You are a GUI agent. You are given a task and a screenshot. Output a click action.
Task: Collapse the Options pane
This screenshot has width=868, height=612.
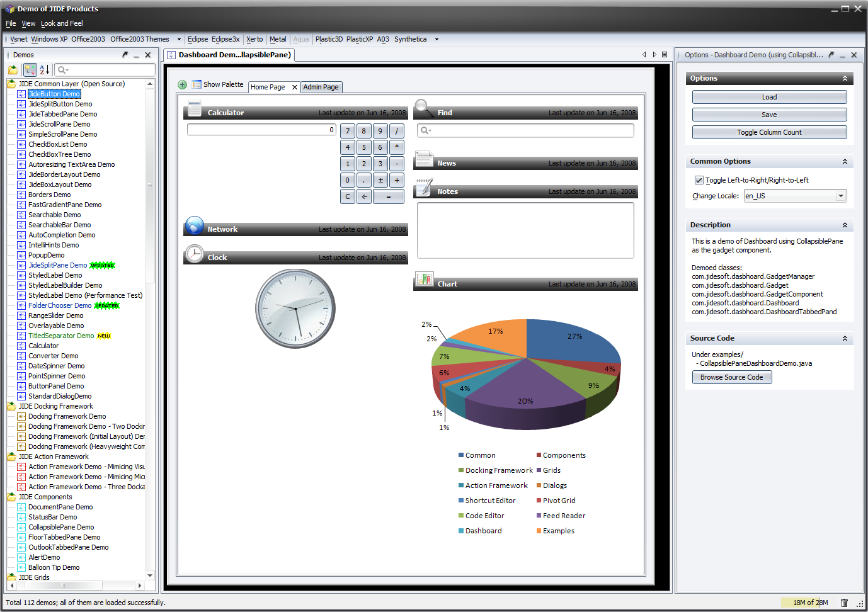(845, 78)
